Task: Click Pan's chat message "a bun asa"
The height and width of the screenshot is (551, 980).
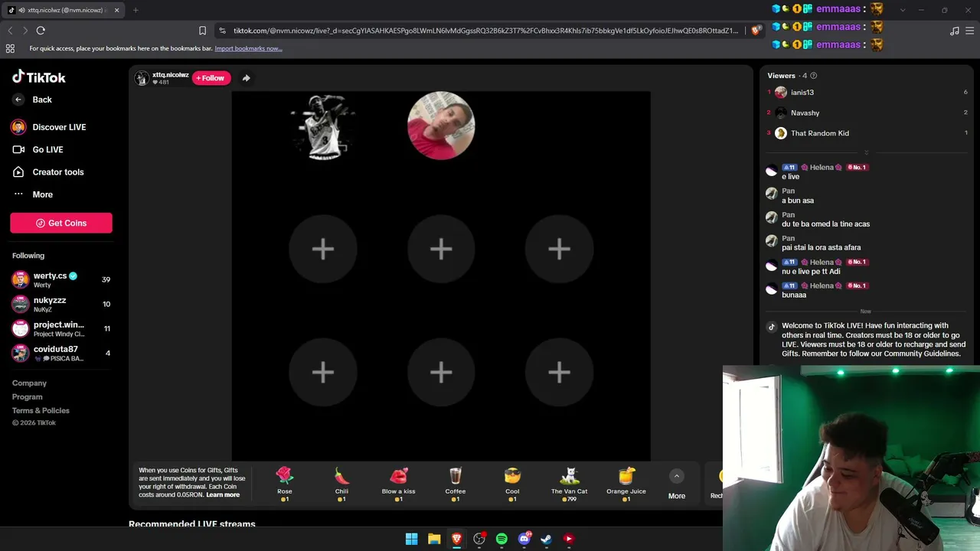Action: pos(798,201)
